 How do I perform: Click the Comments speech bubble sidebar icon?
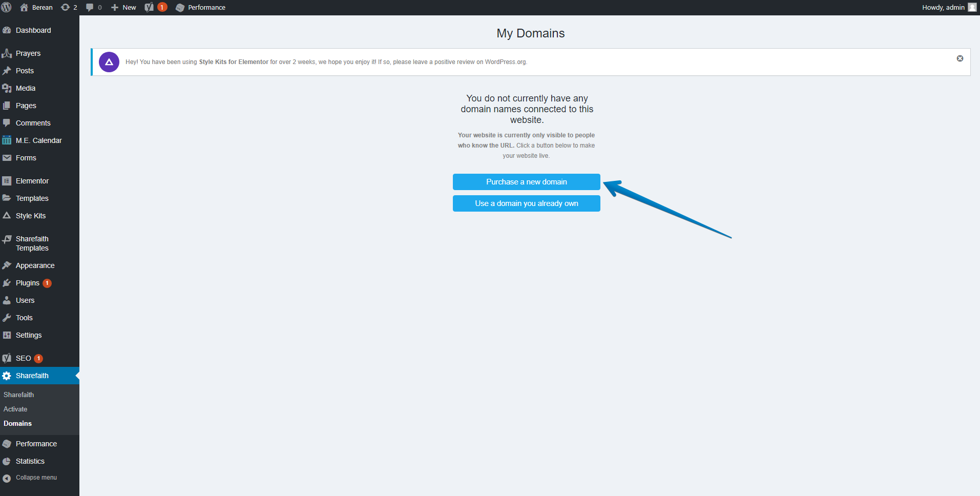(7, 123)
